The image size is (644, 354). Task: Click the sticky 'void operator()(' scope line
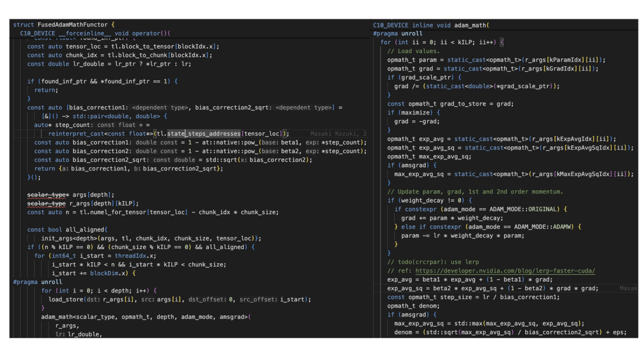(x=95, y=33)
